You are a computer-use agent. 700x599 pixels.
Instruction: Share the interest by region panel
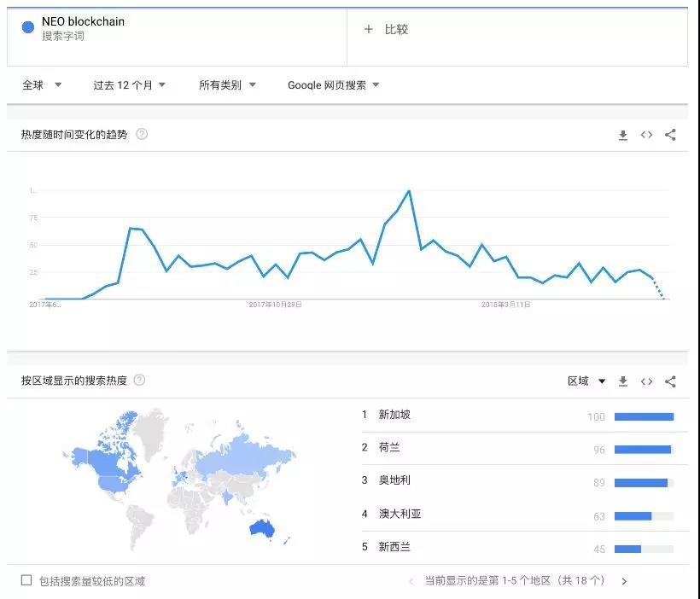[670, 381]
